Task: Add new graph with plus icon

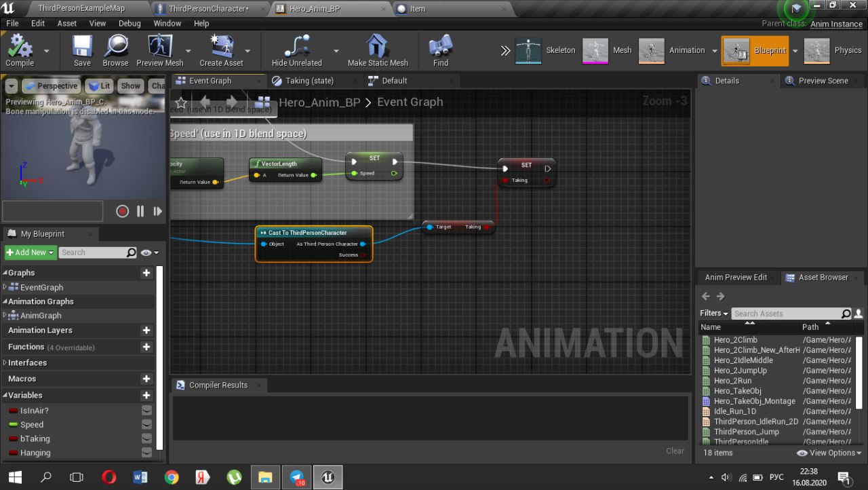Action: pos(146,273)
